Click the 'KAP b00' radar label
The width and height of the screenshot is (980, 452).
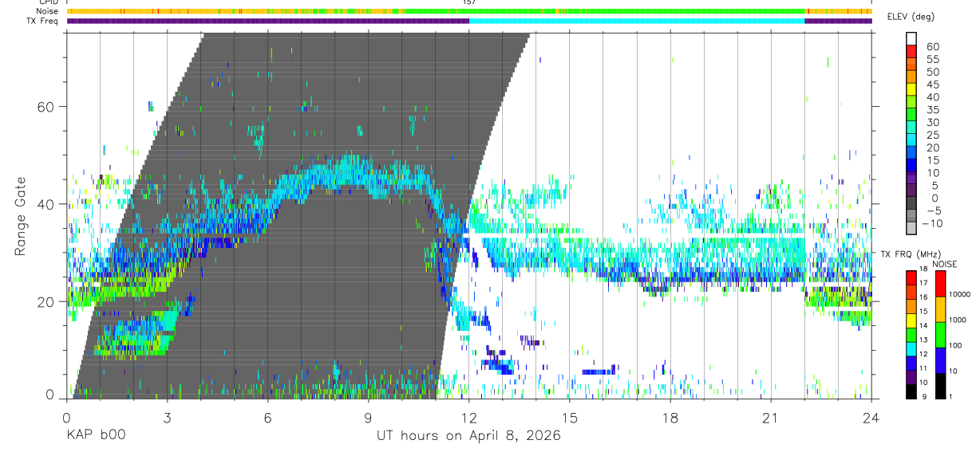click(95, 435)
